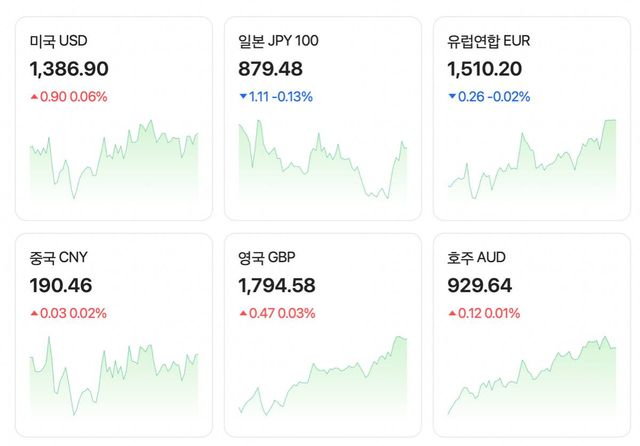640x446 pixels.
Task: Click the JPY 100 trend chart
Action: tap(322, 160)
